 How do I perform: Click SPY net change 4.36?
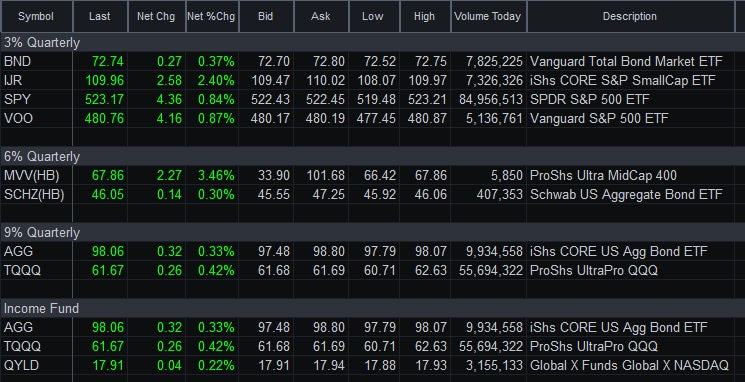(169, 99)
